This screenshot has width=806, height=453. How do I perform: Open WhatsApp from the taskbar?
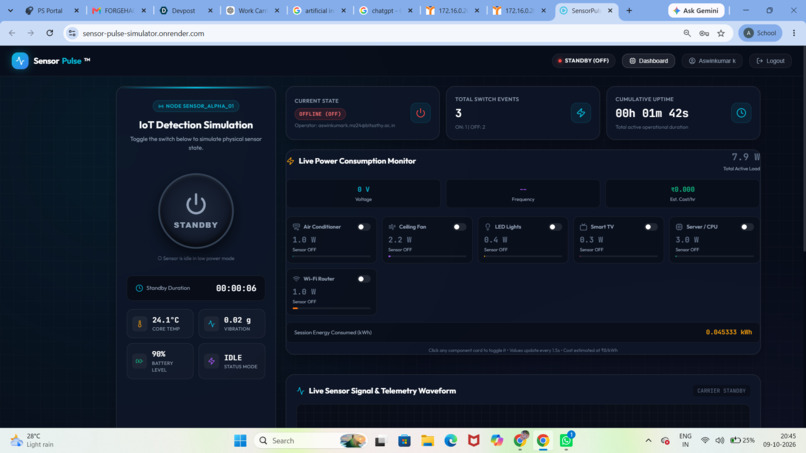(x=566, y=441)
